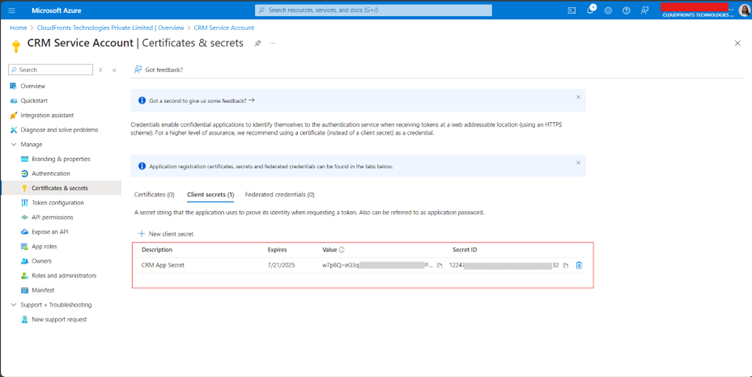Click the 7/21/2025 expiry date
The width and height of the screenshot is (752, 377).
[281, 265]
